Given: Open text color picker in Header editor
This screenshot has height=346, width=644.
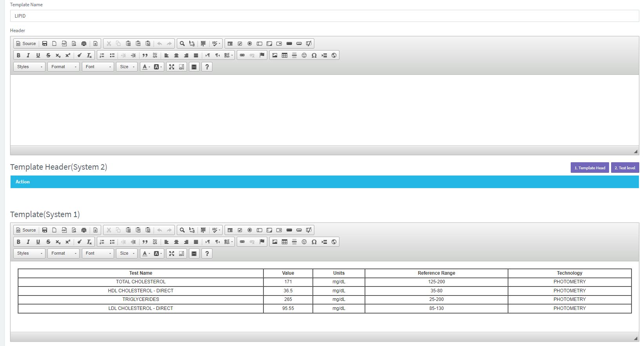Looking at the screenshot, I should tap(146, 67).
